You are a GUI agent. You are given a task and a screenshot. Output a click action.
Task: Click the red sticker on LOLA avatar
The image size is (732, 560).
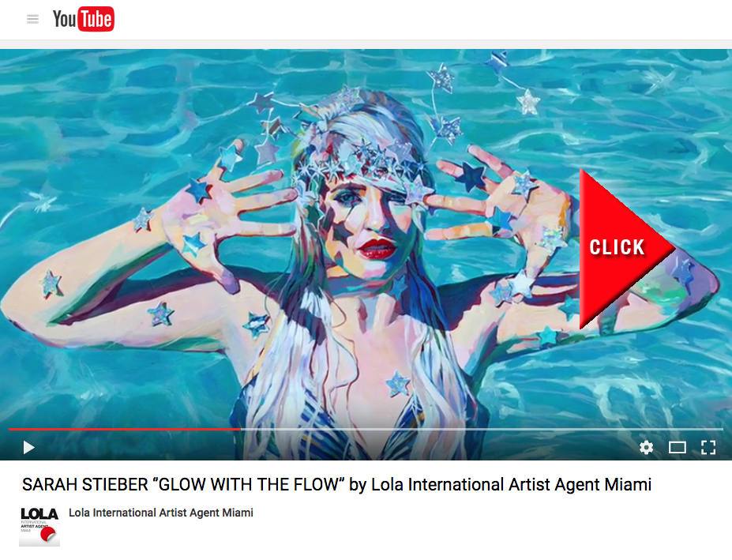click(x=48, y=534)
